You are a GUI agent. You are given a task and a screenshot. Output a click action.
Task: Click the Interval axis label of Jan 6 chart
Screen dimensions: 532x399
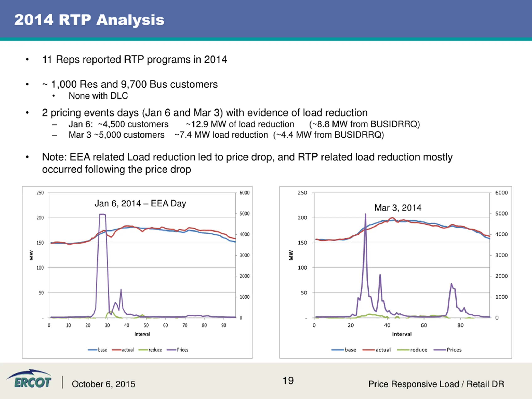coord(142,334)
